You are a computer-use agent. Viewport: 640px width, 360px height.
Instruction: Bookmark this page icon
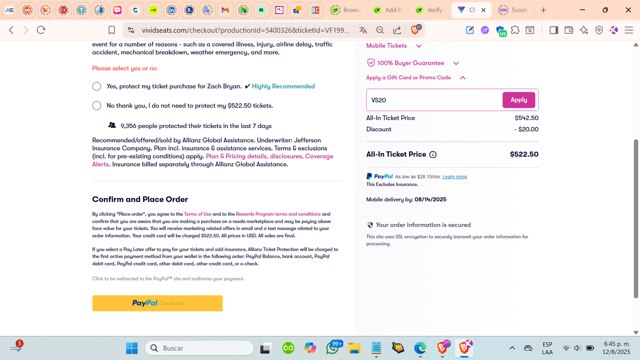pyautogui.click(x=111, y=30)
